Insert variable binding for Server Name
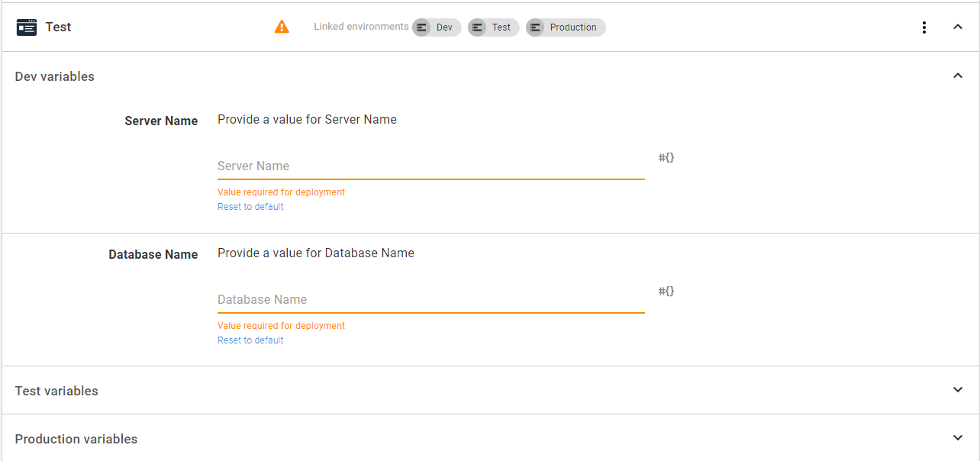The image size is (980, 461). tap(666, 158)
